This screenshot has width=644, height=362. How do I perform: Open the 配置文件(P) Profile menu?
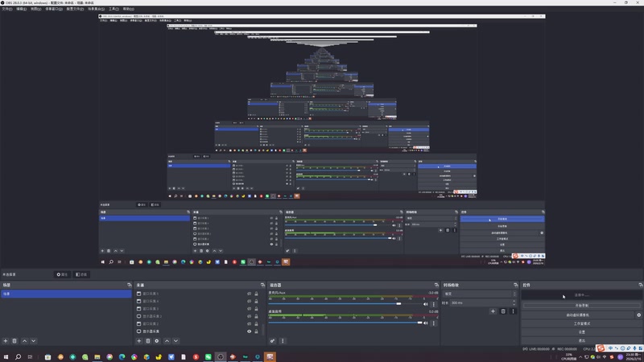75,9
